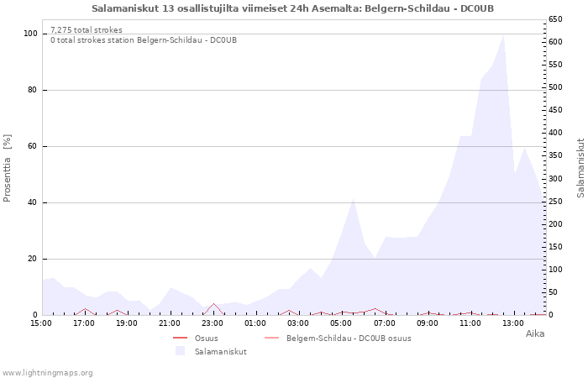Click the Prosenttia [%] left axis title
This screenshot has height=378, width=588.
8,168
